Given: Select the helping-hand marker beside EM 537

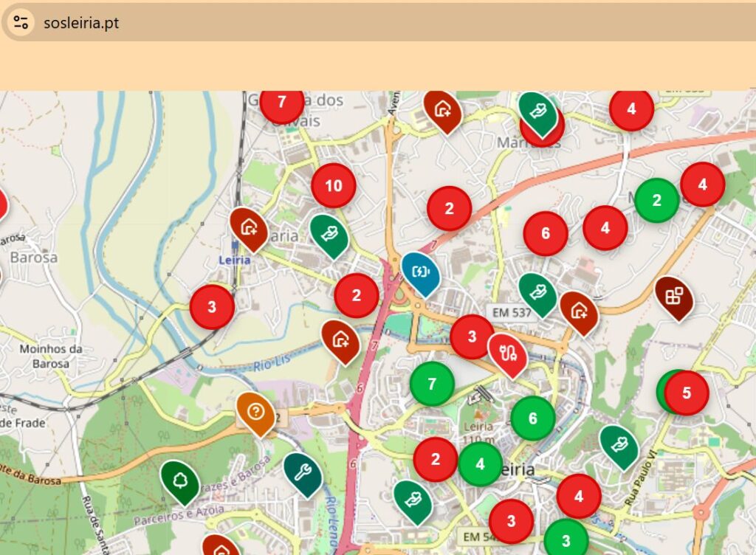Looking at the screenshot, I should (539, 292).
